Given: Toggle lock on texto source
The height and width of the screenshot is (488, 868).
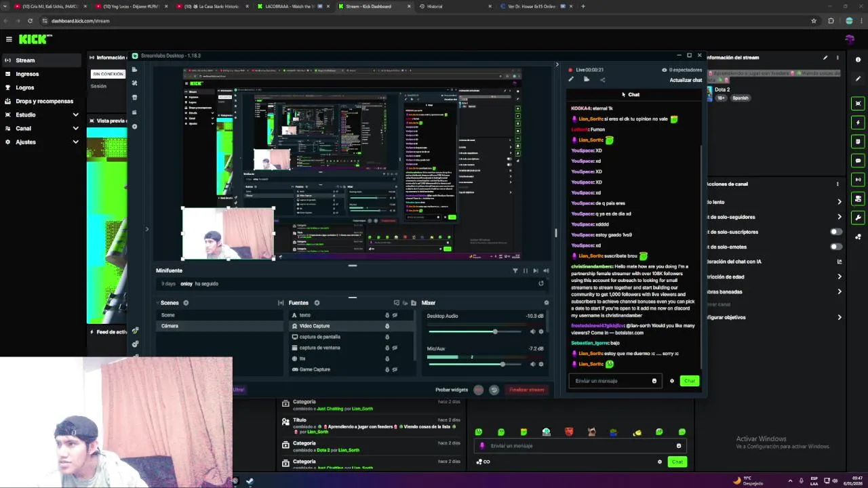Looking at the screenshot, I should click(x=387, y=315).
